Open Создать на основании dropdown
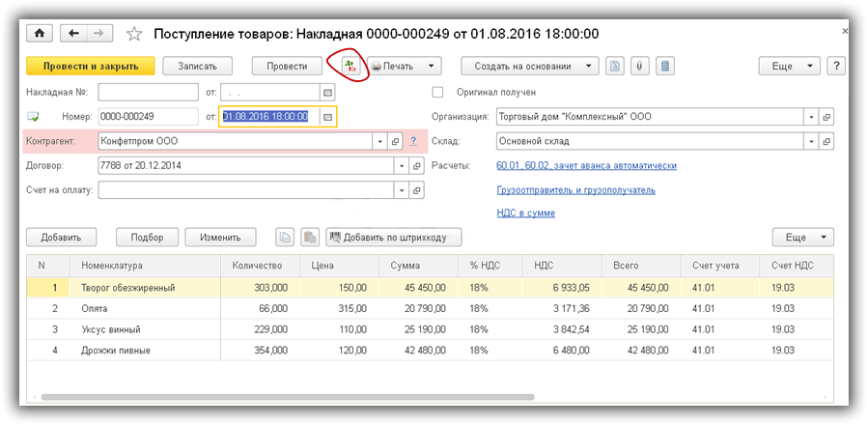The height and width of the screenshot is (425, 868). (x=530, y=67)
